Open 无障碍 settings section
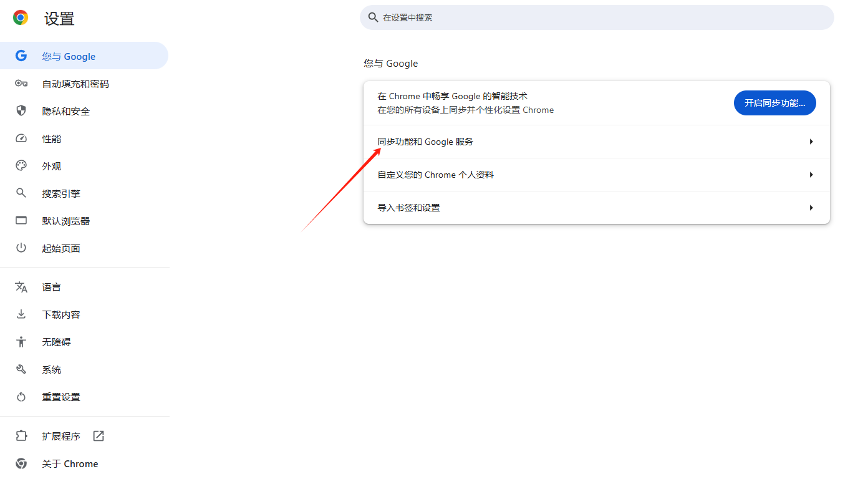The width and height of the screenshot is (868, 489). point(84,342)
